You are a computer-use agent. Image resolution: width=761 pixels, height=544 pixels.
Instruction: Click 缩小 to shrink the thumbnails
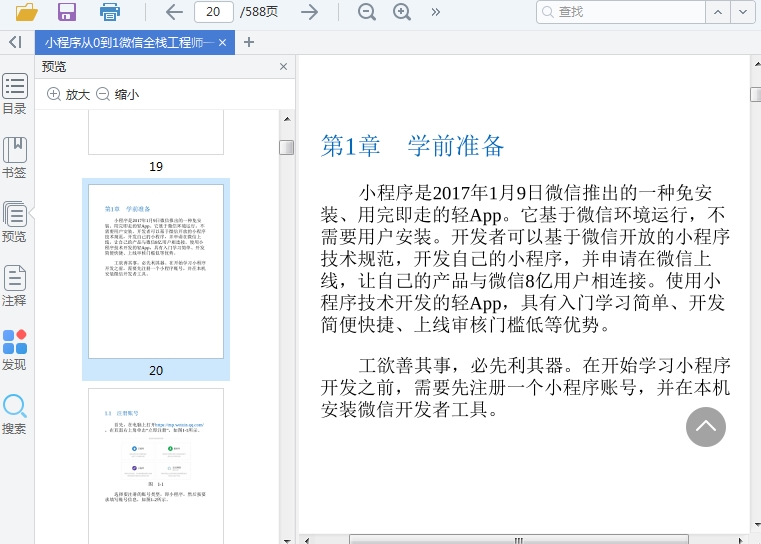click(x=117, y=94)
